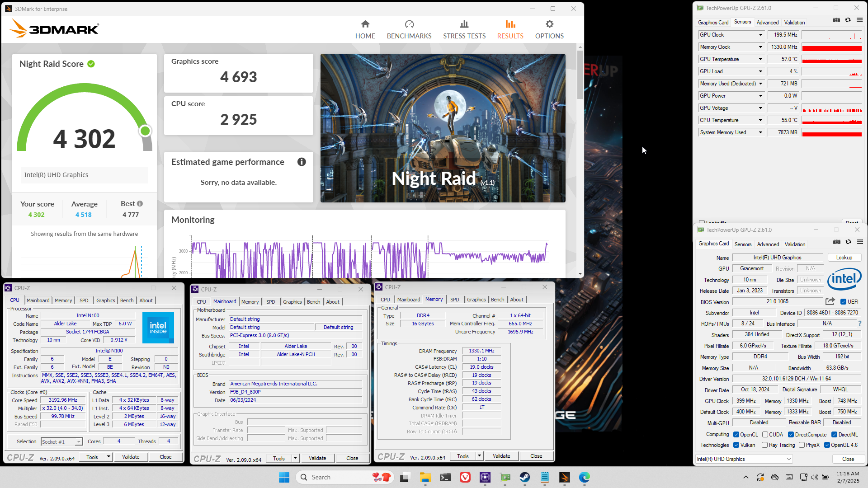This screenshot has height=488, width=868.
Task: Click camera icon in GPU-Z Graphics Card window
Action: (x=837, y=242)
